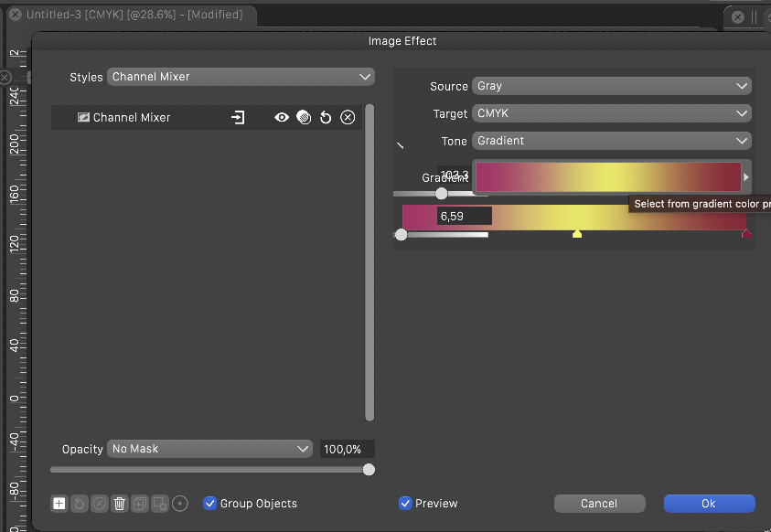
Task: Select the Untitled-3 document tab
Action: pyautogui.click(x=134, y=16)
